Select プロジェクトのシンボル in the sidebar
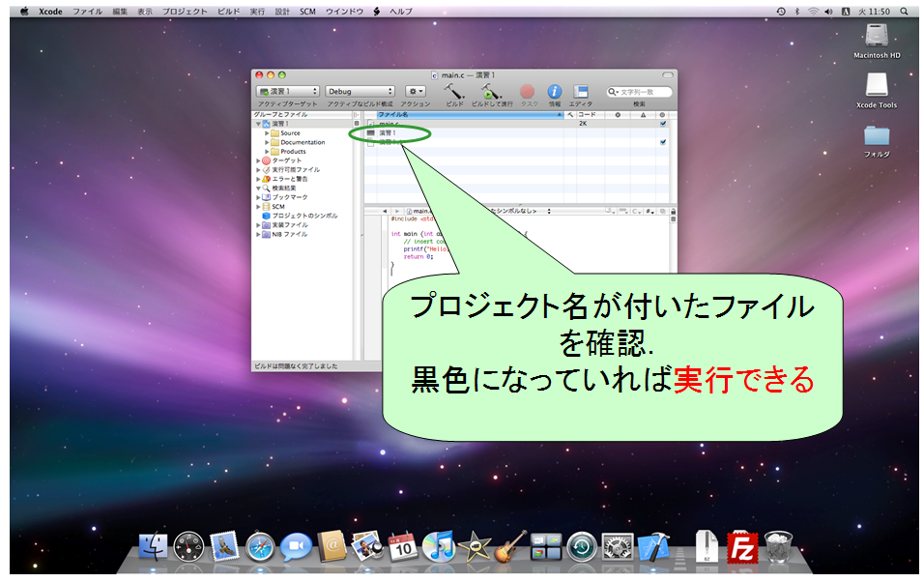Viewport: 924px width, 582px height. pyautogui.click(x=300, y=216)
